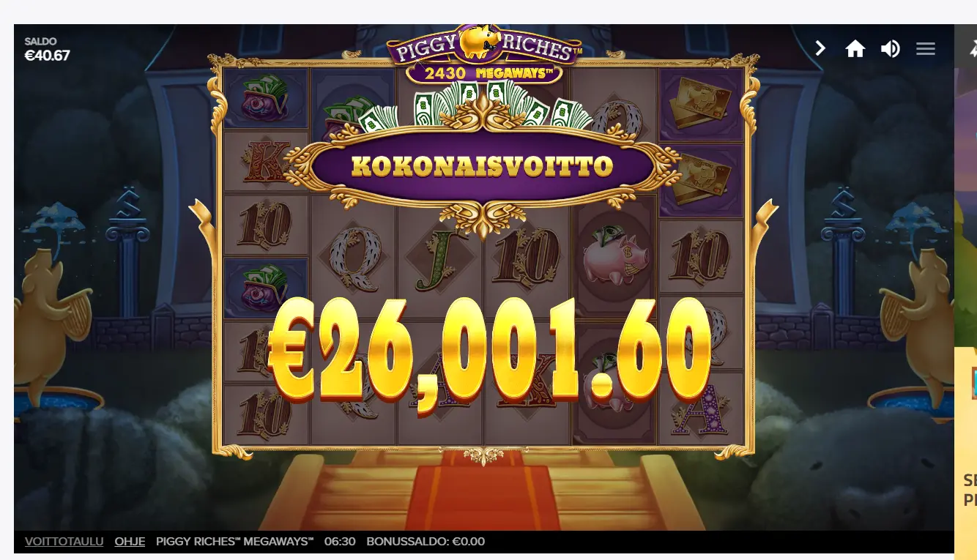The width and height of the screenshot is (977, 560).
Task: Open the VOITTOTAULU paytable link
Action: pyautogui.click(x=64, y=542)
